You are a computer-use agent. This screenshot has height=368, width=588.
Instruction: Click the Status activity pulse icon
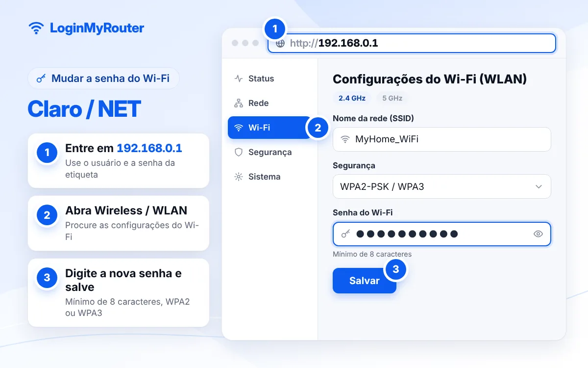pos(239,79)
